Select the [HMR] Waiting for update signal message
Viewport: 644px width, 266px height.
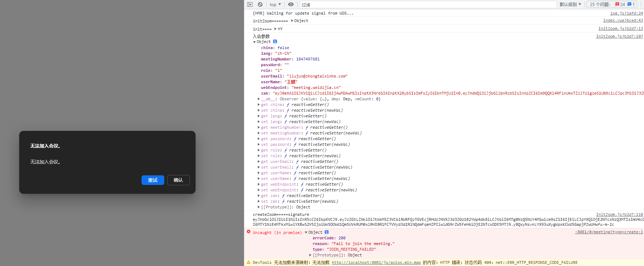[303, 13]
